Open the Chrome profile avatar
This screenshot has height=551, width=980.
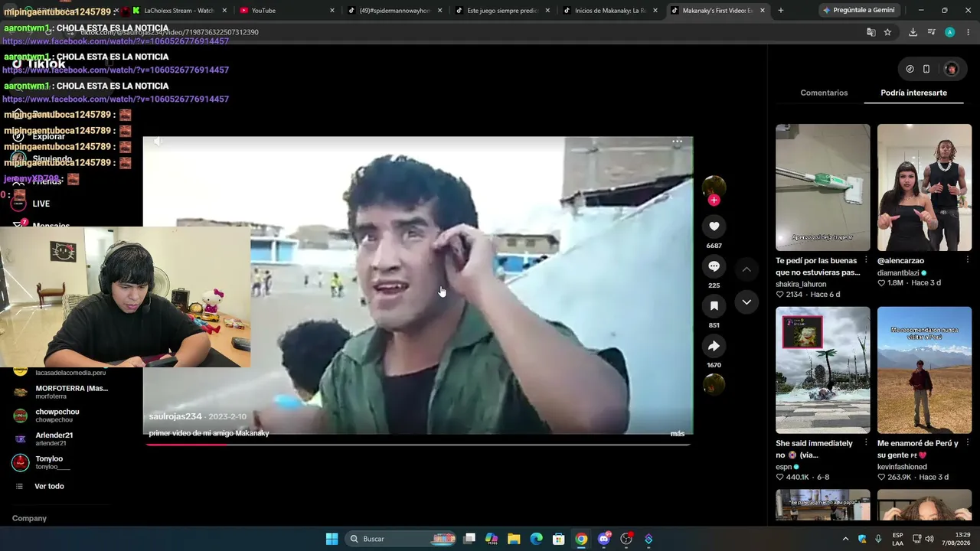point(949,32)
